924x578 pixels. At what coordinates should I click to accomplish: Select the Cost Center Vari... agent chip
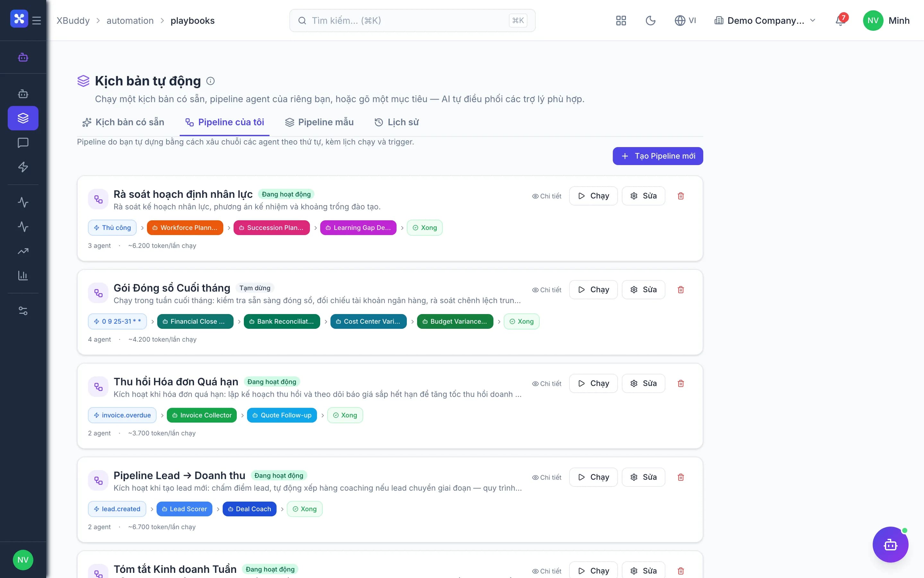(368, 321)
